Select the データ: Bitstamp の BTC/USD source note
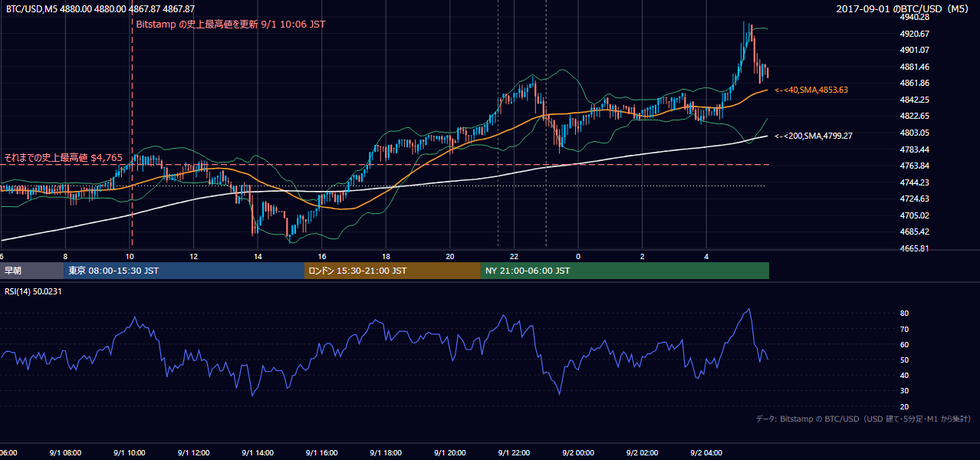The image size is (980, 460). (863, 419)
